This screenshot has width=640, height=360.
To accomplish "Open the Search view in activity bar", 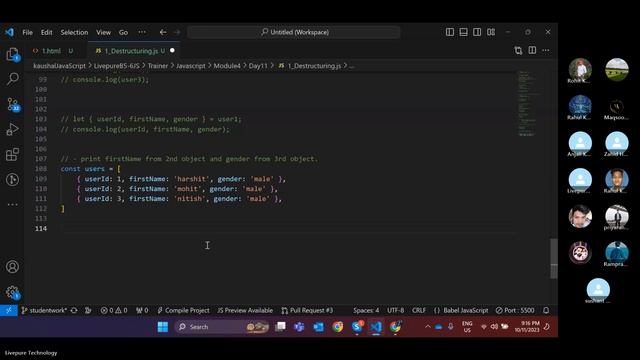I will click(13, 78).
